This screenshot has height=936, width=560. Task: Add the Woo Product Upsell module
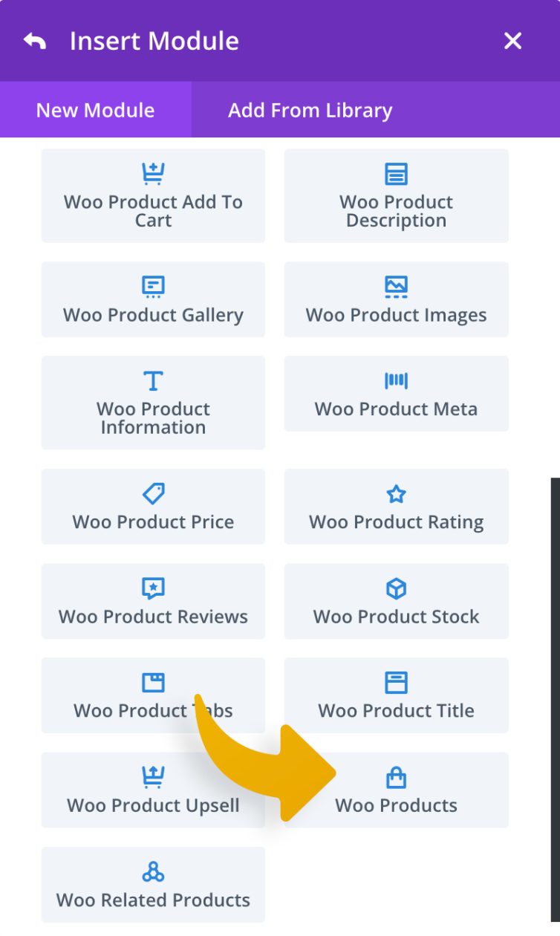153,790
